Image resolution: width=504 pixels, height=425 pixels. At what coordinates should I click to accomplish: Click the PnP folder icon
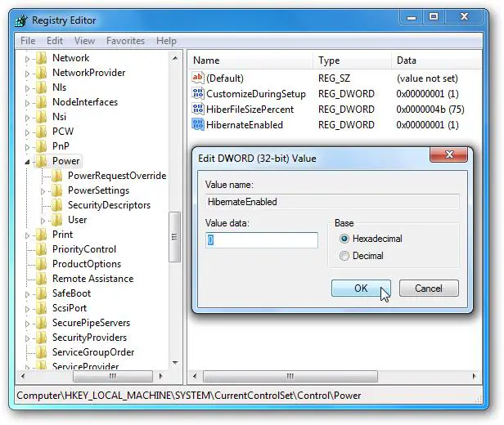42,146
